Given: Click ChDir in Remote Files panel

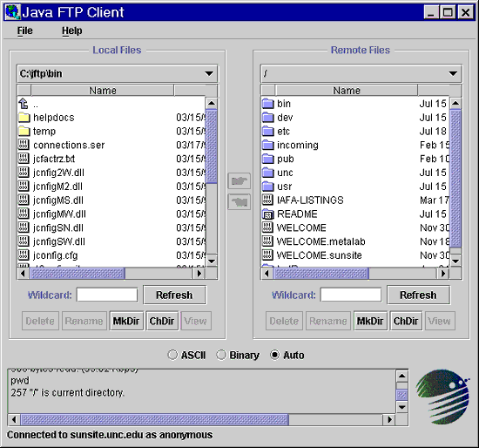Looking at the screenshot, I should (x=406, y=321).
